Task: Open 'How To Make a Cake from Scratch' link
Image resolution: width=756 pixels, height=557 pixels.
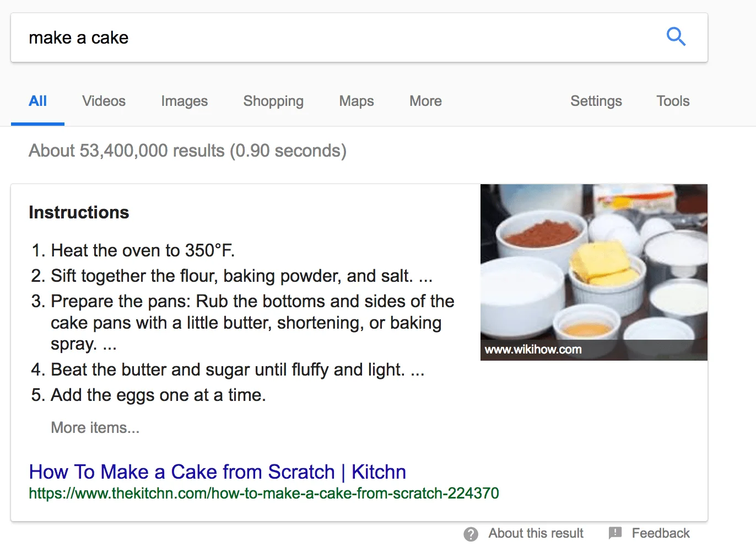Action: pyautogui.click(x=217, y=472)
